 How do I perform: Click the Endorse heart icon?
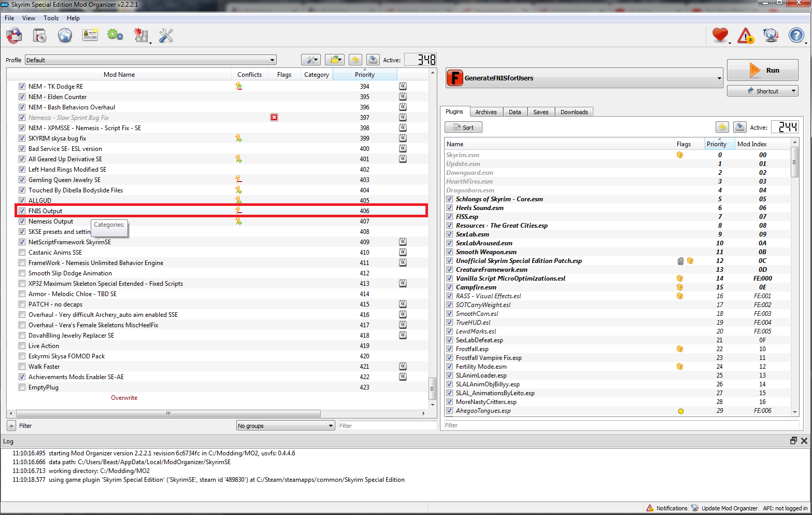720,35
